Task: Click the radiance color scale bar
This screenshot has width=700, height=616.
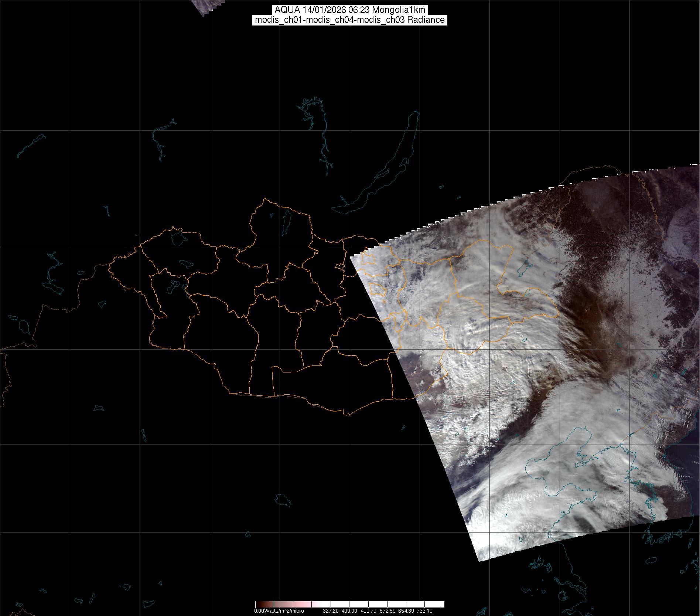Action: tap(349, 605)
